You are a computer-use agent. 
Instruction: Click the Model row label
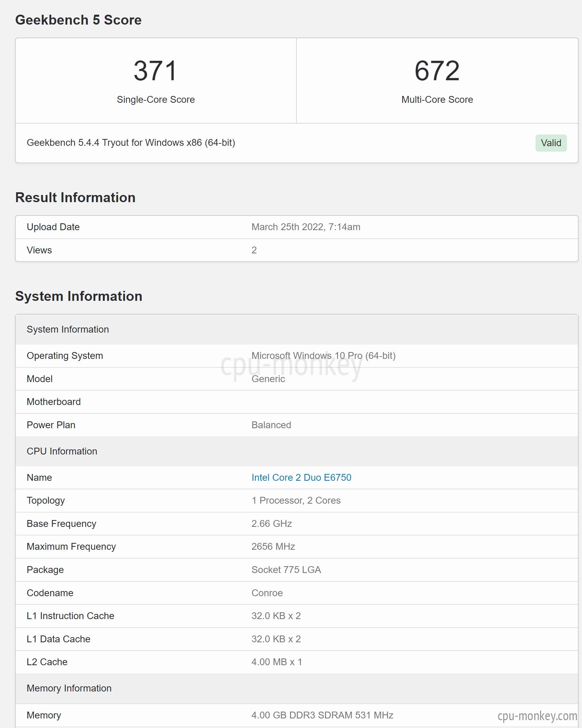click(40, 379)
